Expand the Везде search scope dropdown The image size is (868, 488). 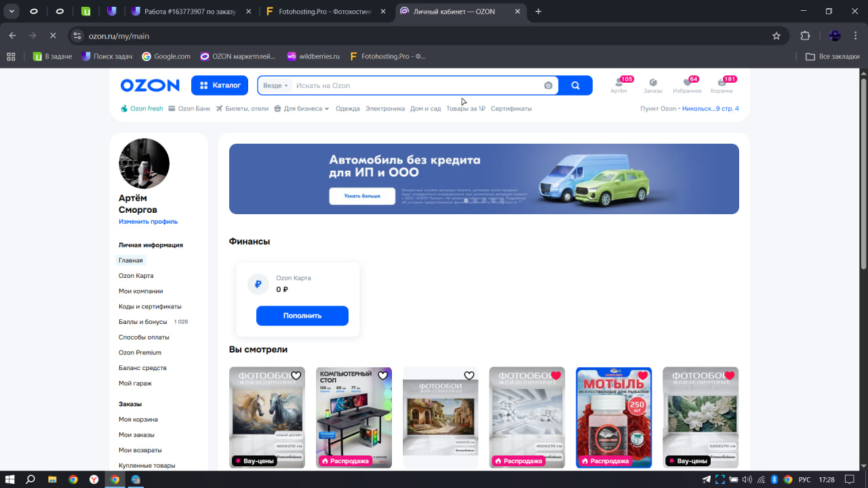(x=276, y=85)
